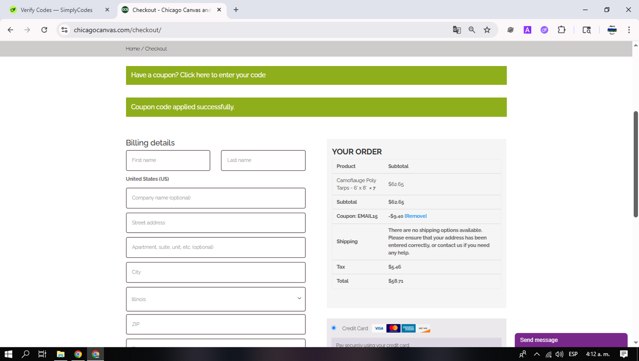Open Task View on the taskbar
This screenshot has width=639, height=361.
click(x=42, y=354)
